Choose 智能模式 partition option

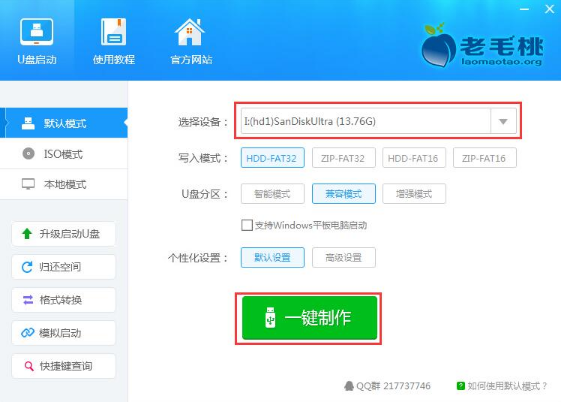[272, 194]
